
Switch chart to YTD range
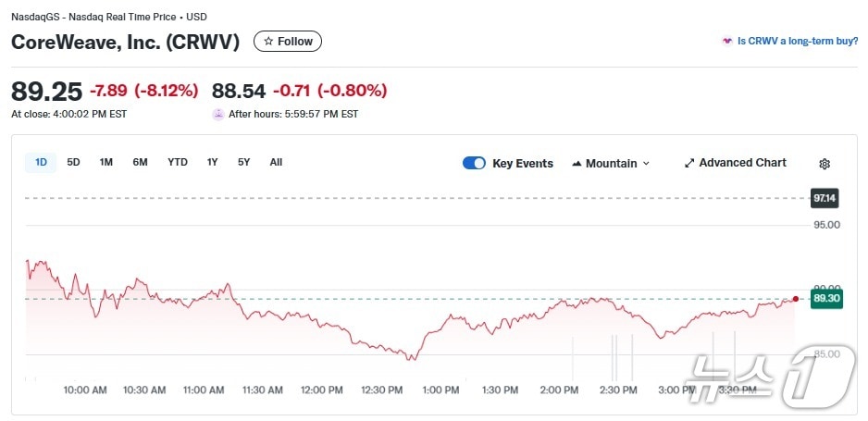[178, 163]
